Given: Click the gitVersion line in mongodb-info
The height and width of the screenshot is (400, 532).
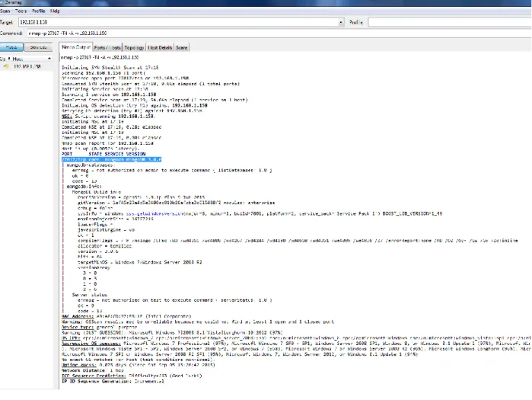Looking at the screenshot, I should (x=176, y=203).
